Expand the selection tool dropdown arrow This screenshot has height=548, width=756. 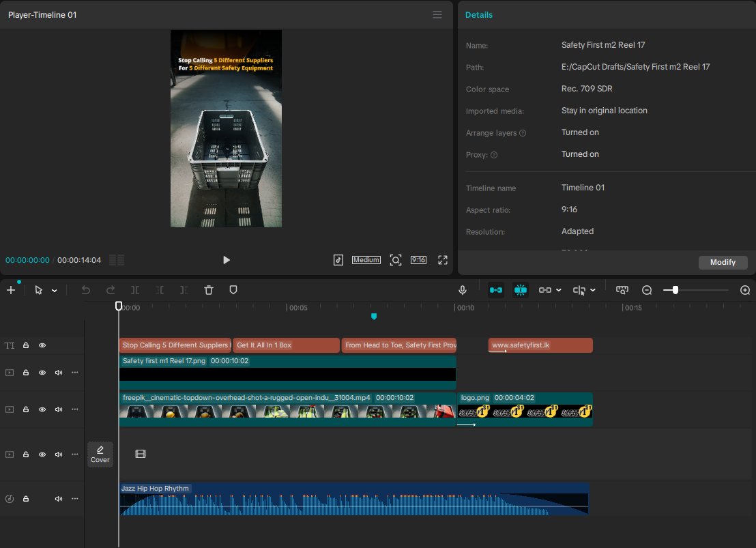(55, 291)
